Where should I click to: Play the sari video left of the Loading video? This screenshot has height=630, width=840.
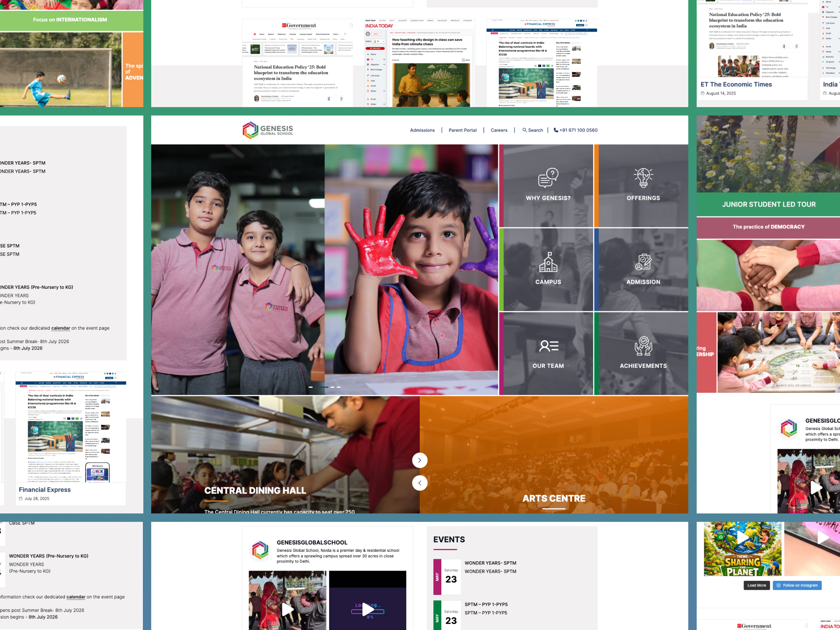pos(287,600)
